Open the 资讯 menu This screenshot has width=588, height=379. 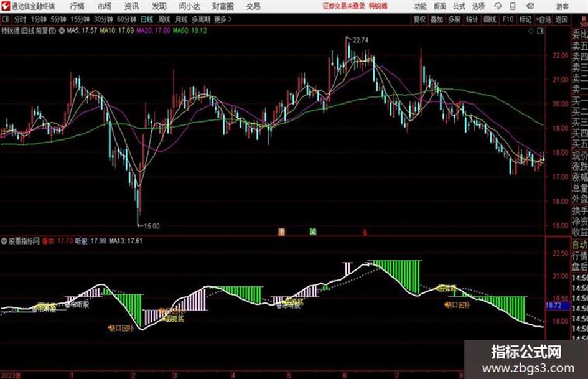tap(132, 6)
